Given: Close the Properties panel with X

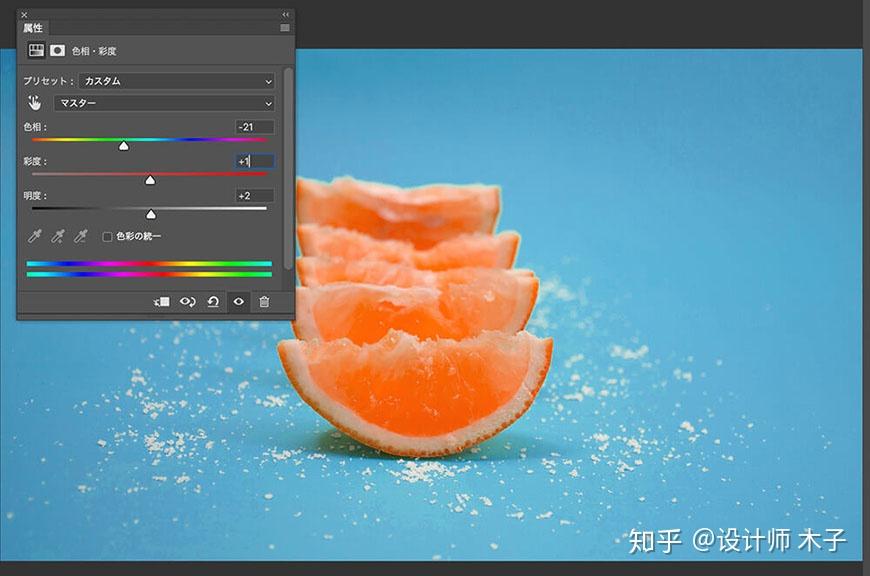Looking at the screenshot, I should pos(24,15).
